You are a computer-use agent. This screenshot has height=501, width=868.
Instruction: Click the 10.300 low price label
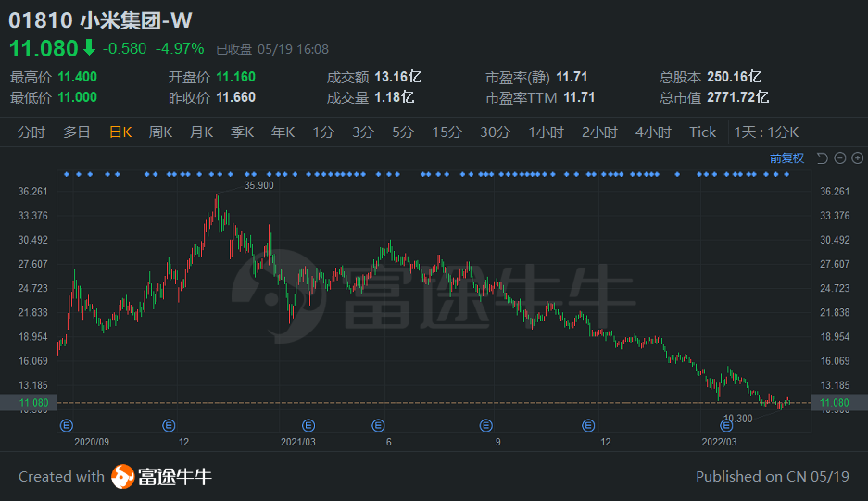tap(738, 419)
